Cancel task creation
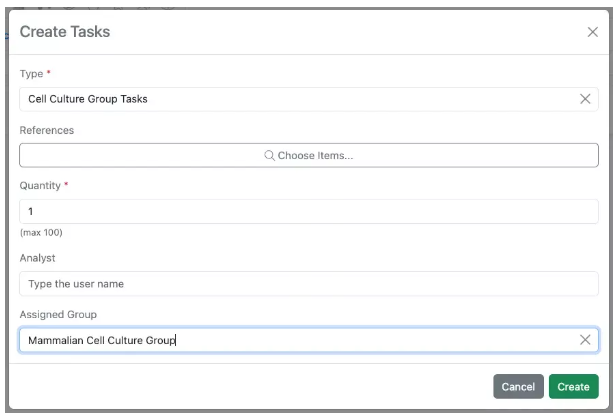This screenshot has width=613, height=416. click(518, 387)
